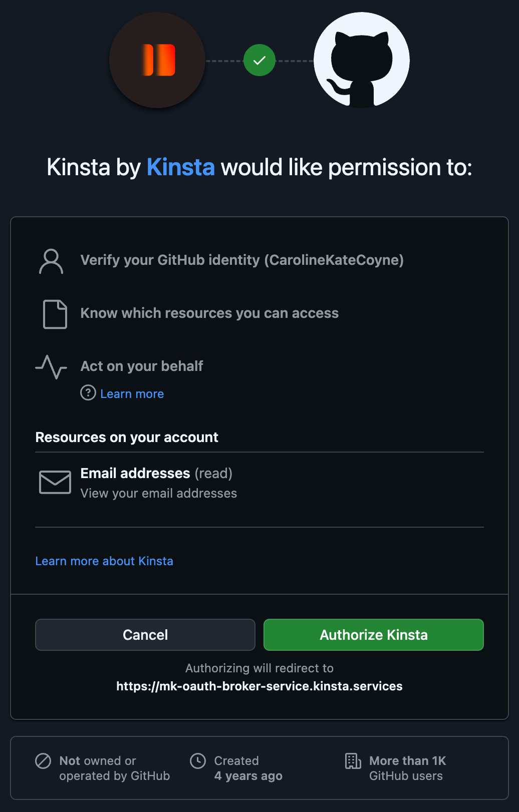The width and height of the screenshot is (519, 812).
Task: Click the email envelope icon
Action: (55, 482)
